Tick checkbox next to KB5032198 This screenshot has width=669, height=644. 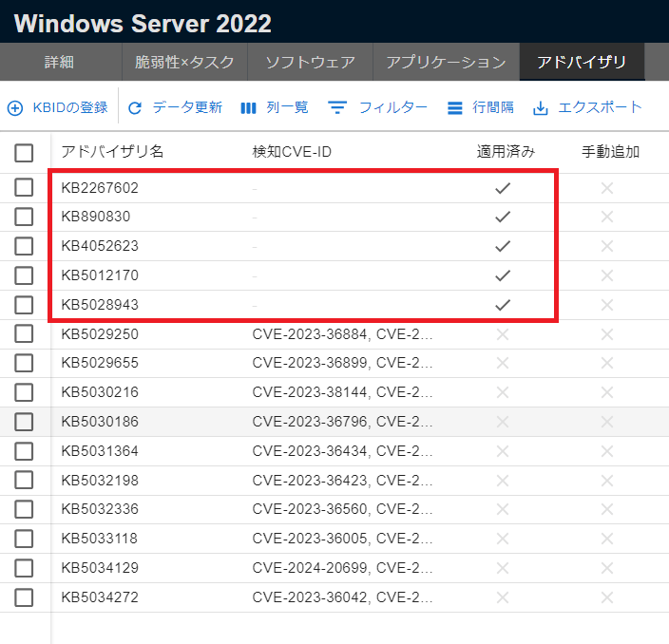click(x=24, y=481)
